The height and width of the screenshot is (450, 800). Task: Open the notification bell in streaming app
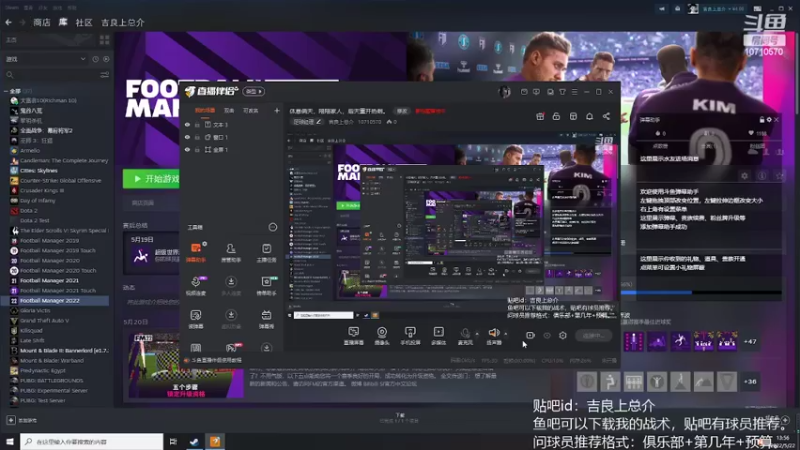click(x=589, y=116)
